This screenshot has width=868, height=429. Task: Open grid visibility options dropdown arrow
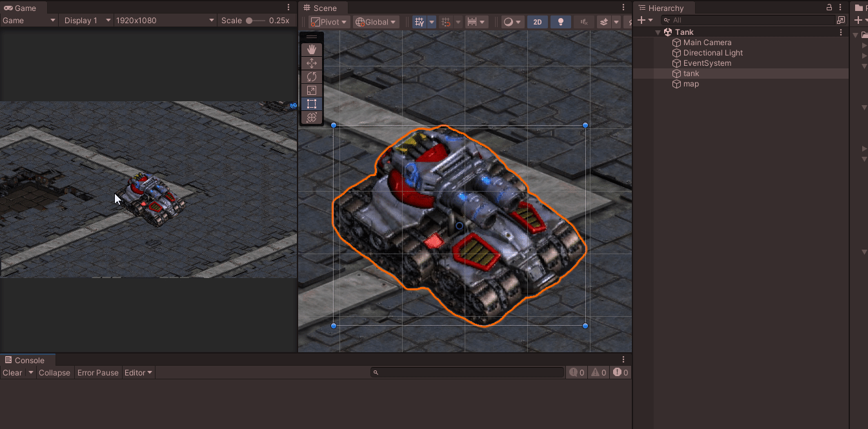tap(432, 22)
